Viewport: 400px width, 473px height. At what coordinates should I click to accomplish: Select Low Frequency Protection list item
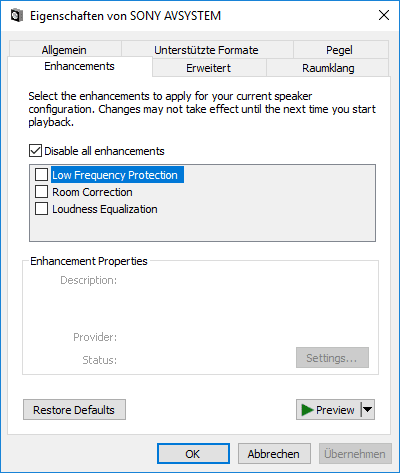click(x=115, y=175)
